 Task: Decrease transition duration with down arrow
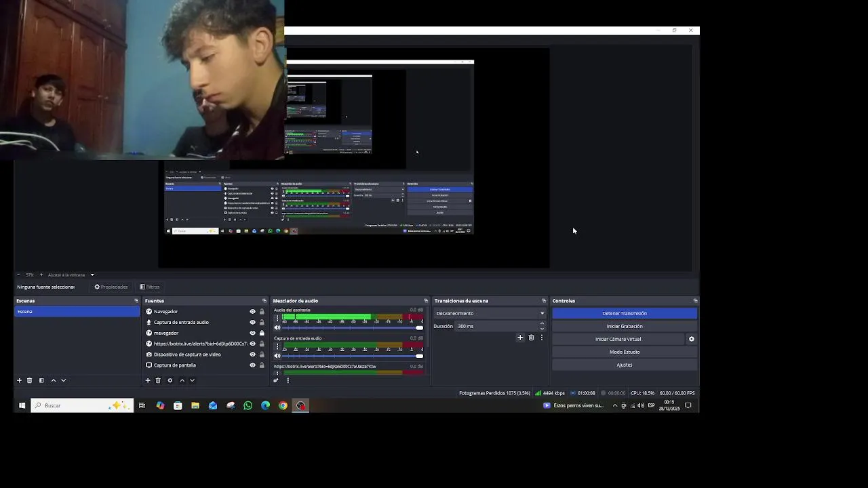point(542,329)
